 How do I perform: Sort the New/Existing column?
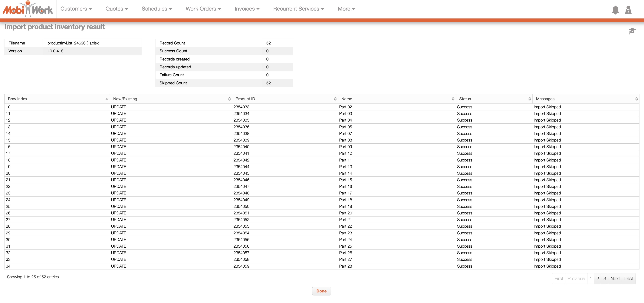(x=229, y=99)
